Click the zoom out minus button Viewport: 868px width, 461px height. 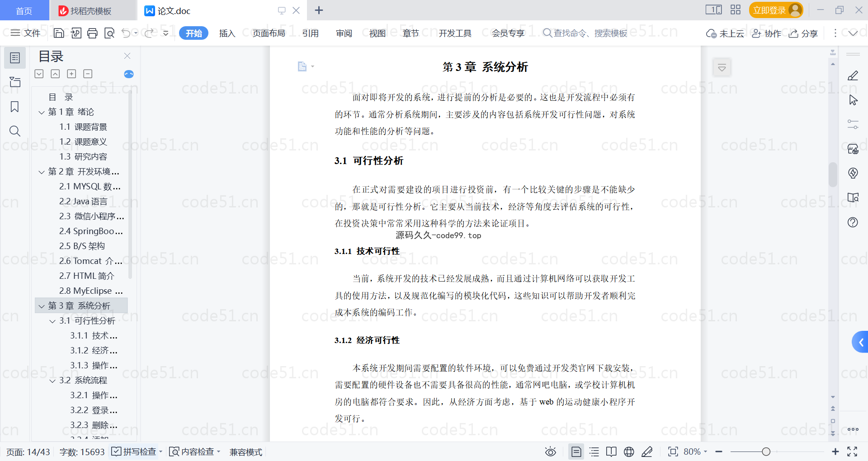tap(719, 452)
